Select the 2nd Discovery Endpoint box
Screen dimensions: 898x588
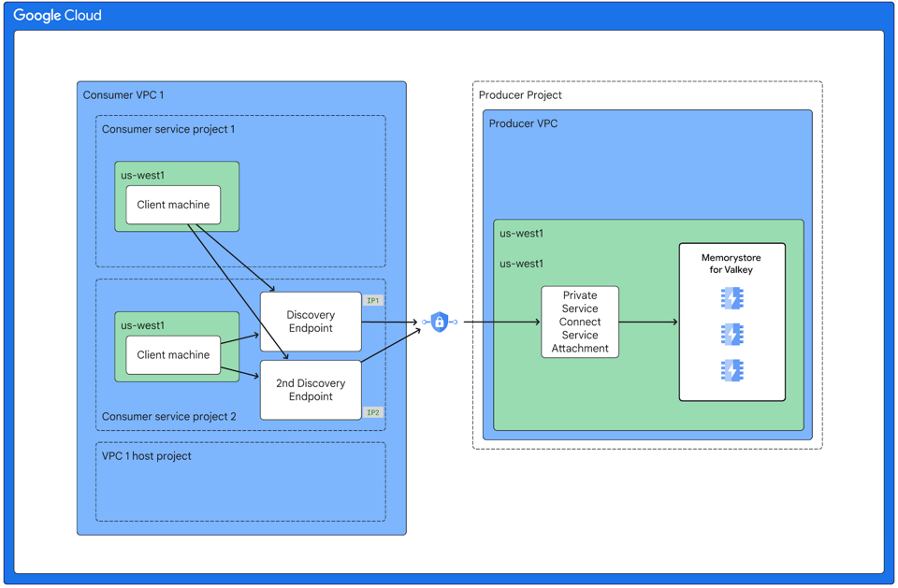pos(311,390)
